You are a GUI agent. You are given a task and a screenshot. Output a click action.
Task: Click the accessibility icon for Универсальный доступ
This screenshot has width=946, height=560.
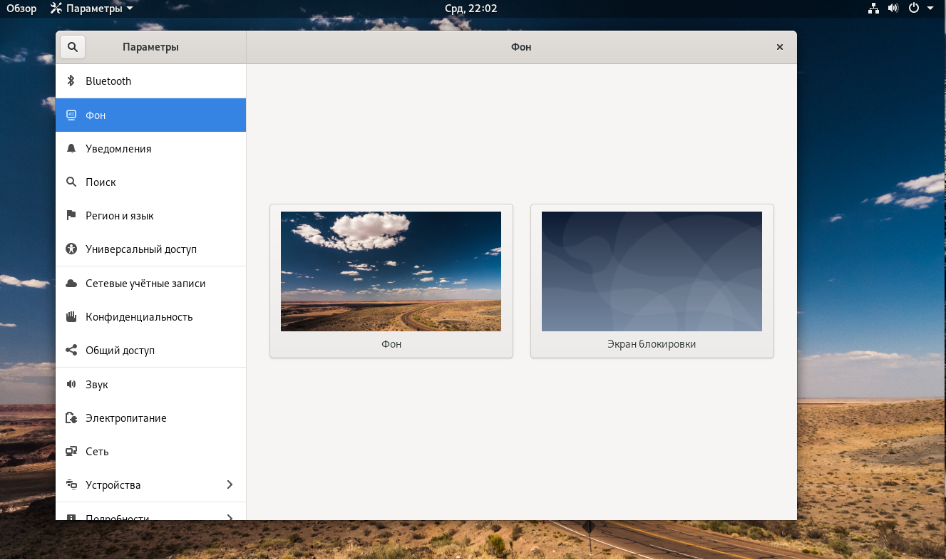[x=71, y=249]
